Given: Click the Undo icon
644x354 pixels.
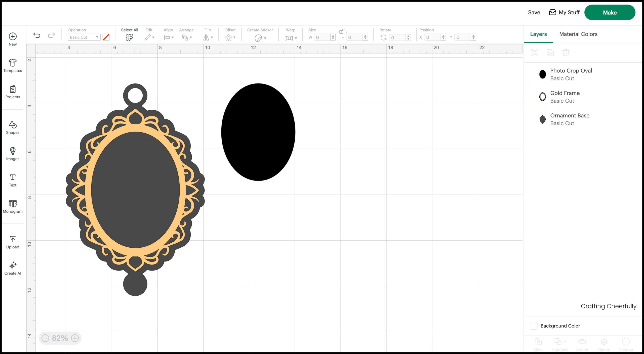Looking at the screenshot, I should click(x=37, y=35).
